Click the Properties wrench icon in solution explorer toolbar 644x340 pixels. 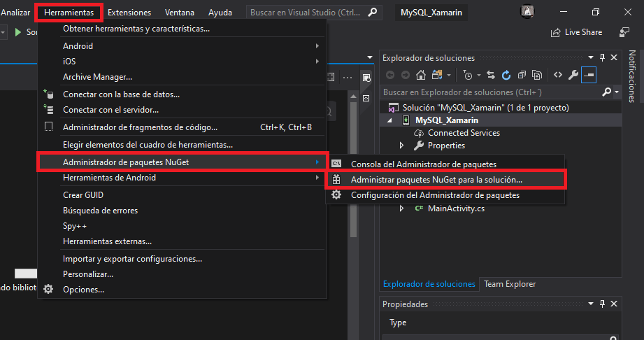pyautogui.click(x=573, y=75)
